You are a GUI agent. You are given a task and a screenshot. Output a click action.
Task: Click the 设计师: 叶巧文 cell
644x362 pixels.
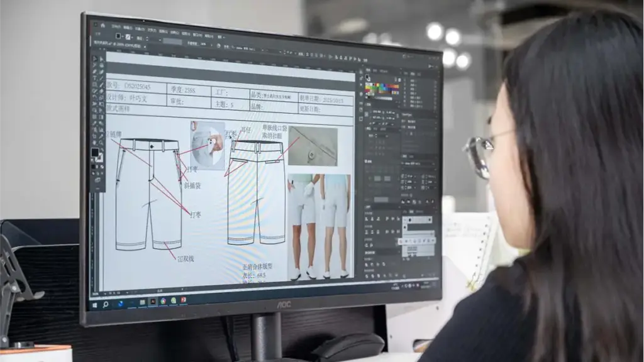pos(136,97)
